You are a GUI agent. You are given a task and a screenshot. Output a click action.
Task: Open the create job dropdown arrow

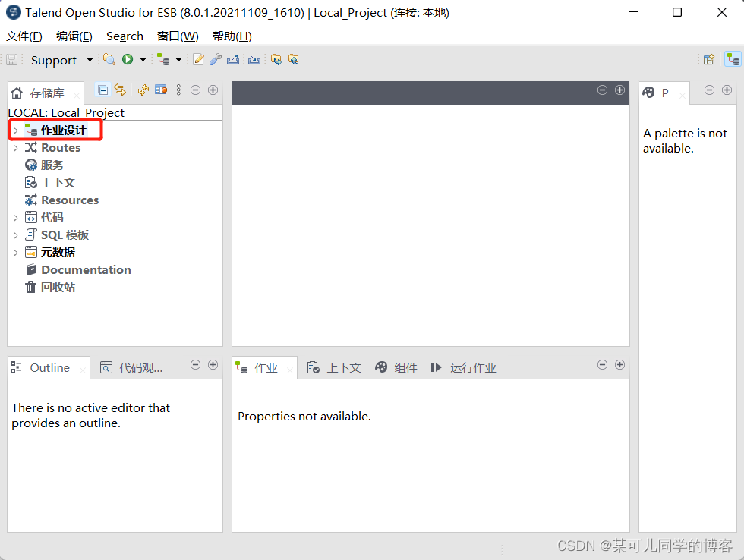tap(179, 60)
